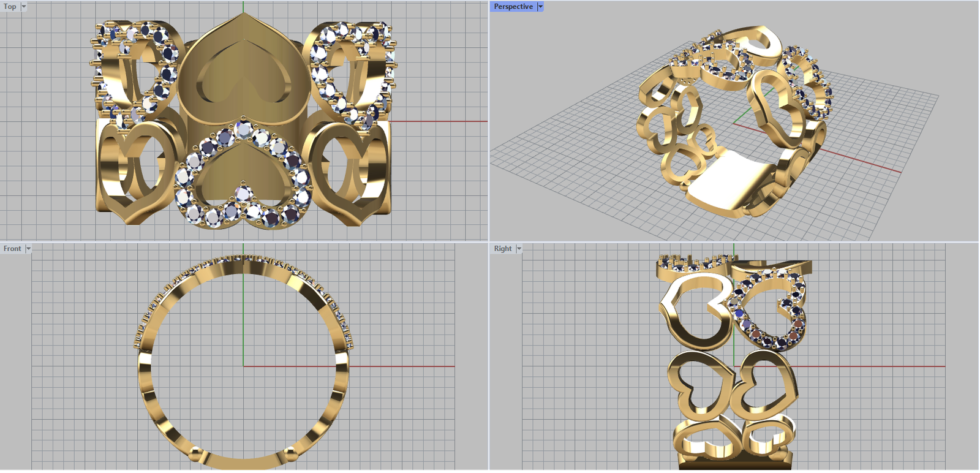Image resolution: width=980 pixels, height=473 pixels.
Task: Click the Right viewport title label
Action: point(502,249)
